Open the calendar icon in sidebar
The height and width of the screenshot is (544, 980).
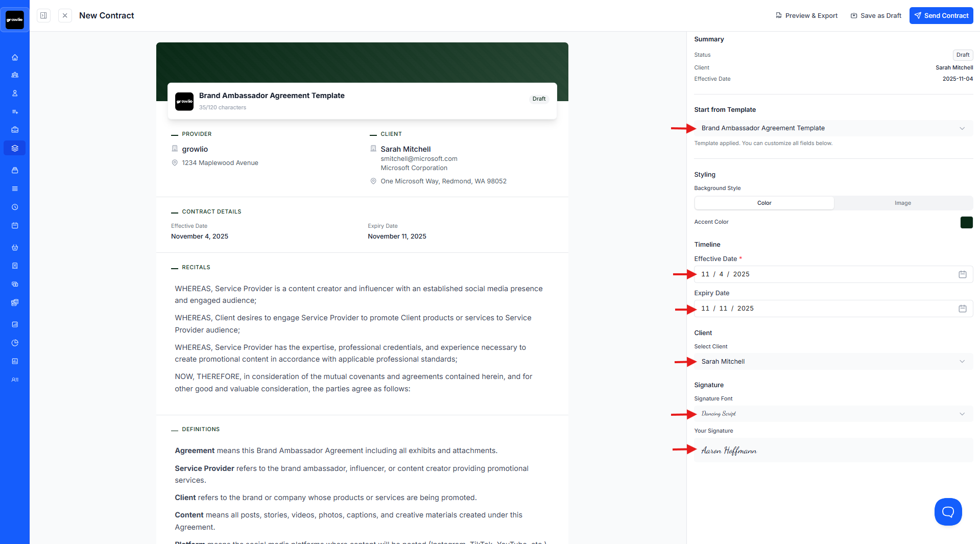pos(15,225)
